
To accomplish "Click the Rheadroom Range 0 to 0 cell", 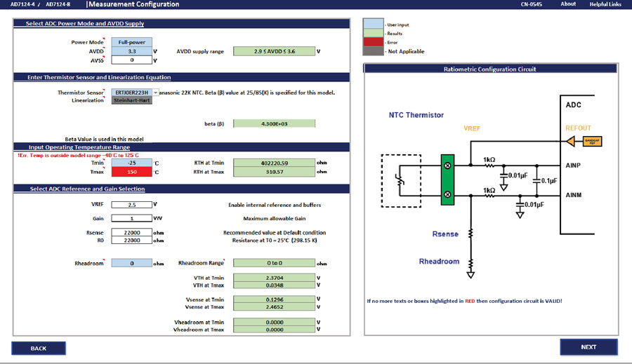I will click(274, 263).
